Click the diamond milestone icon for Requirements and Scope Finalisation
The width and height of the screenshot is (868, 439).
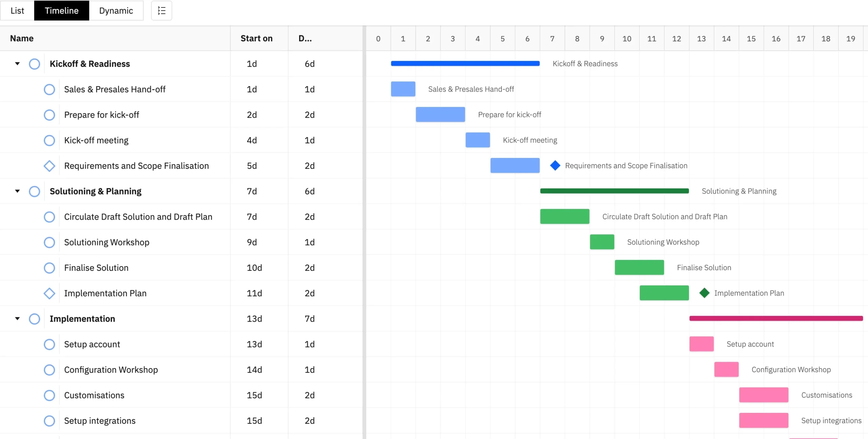pyautogui.click(x=49, y=166)
